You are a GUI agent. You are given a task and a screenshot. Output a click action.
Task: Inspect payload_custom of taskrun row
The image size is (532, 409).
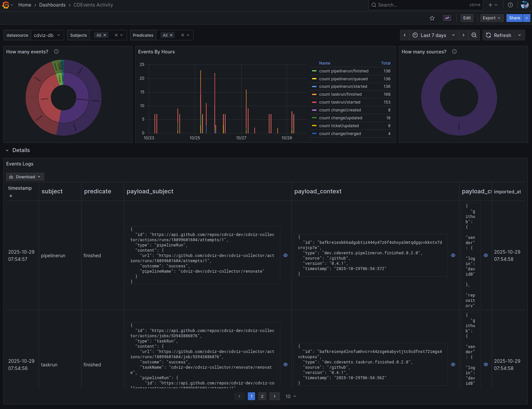486,364
